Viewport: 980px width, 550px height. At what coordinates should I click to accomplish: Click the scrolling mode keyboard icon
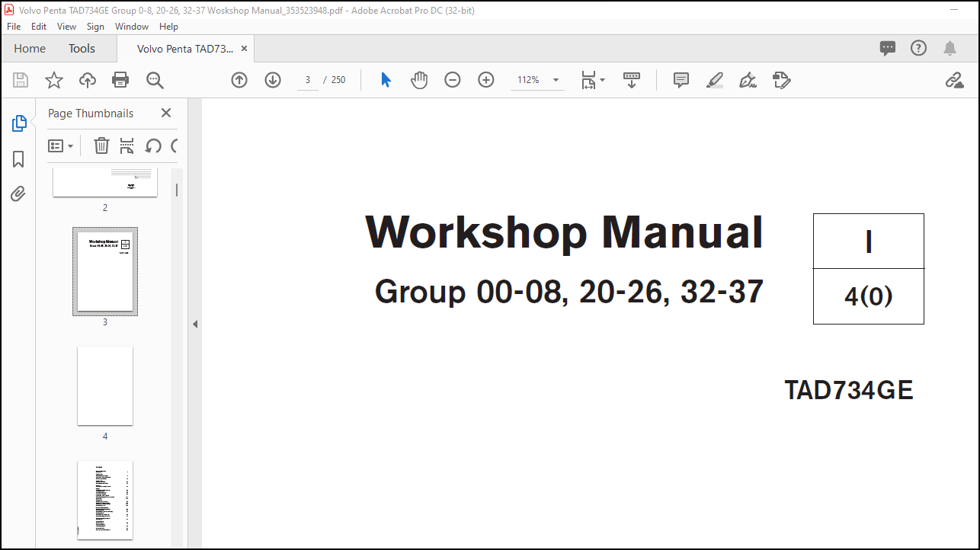tap(632, 80)
